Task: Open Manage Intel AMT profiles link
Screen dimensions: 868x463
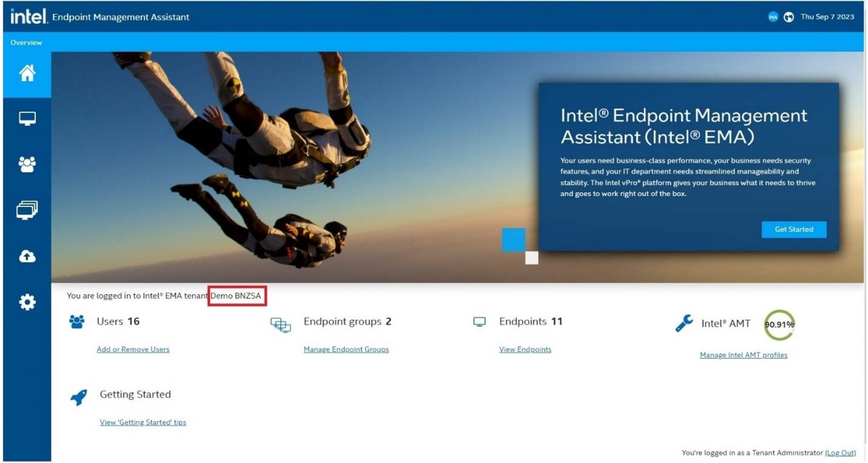Action: (744, 355)
